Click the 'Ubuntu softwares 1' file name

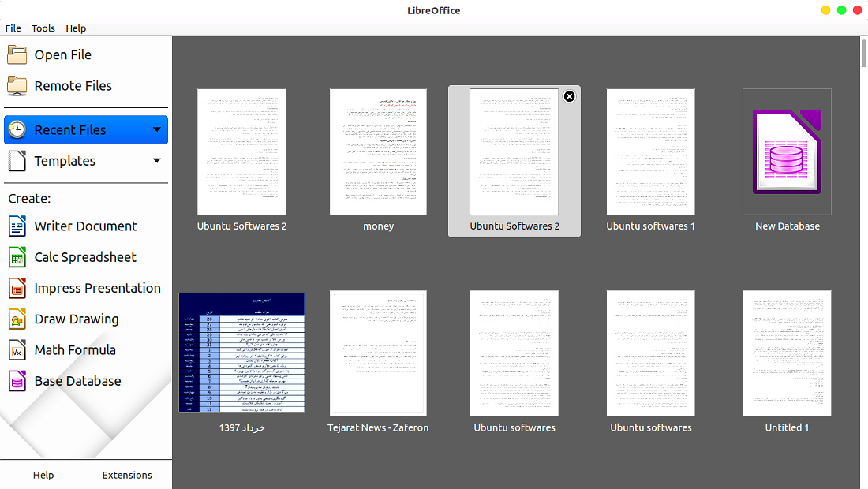click(650, 226)
